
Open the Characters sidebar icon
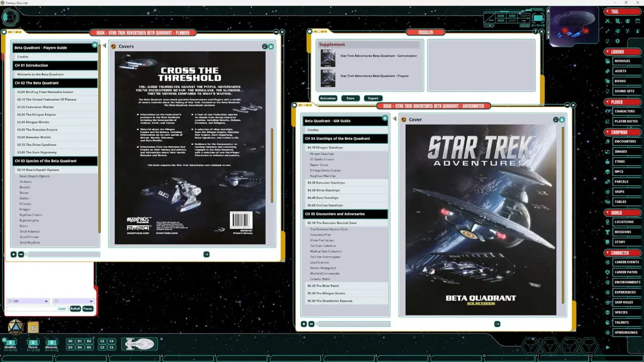click(608, 111)
